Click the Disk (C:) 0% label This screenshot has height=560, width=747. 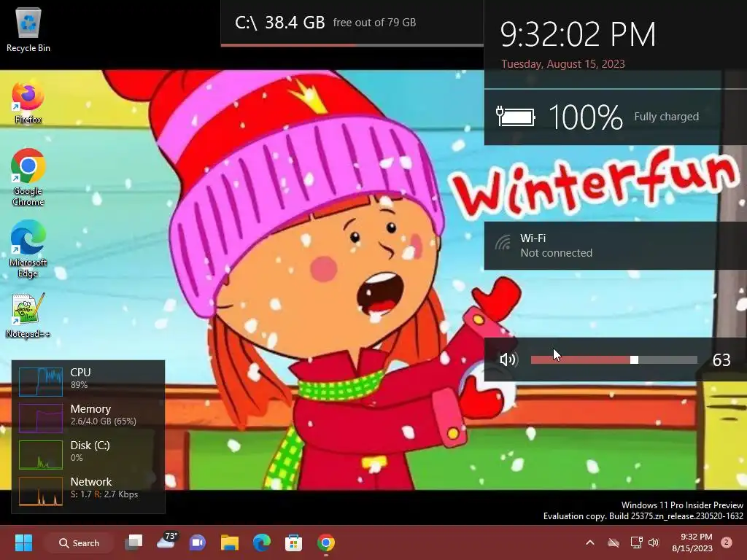coord(90,451)
